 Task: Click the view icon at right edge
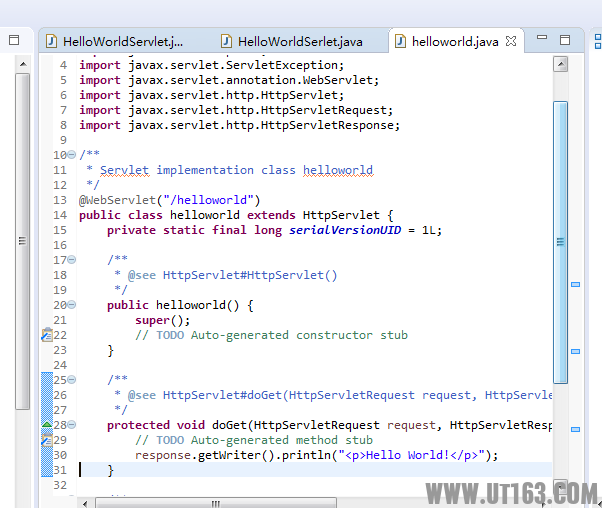(598, 41)
